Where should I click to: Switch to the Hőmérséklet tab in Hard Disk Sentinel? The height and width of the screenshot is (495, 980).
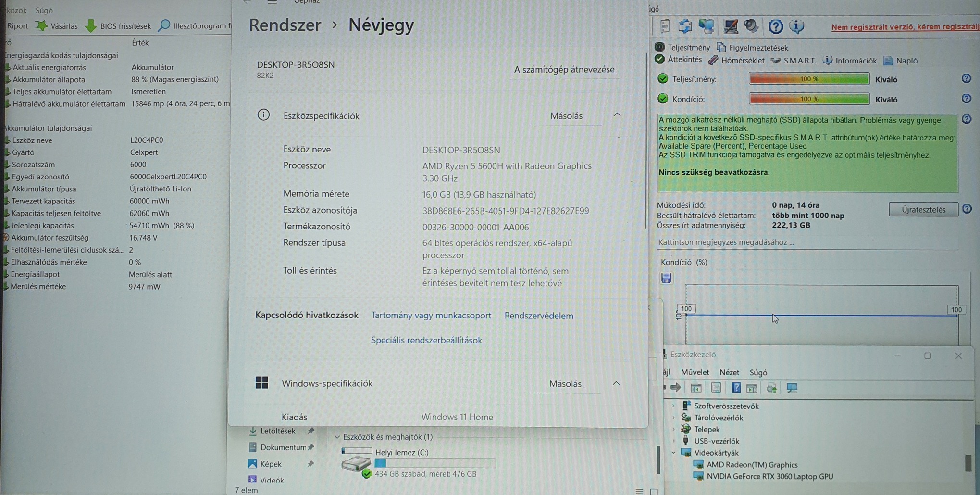coord(736,60)
